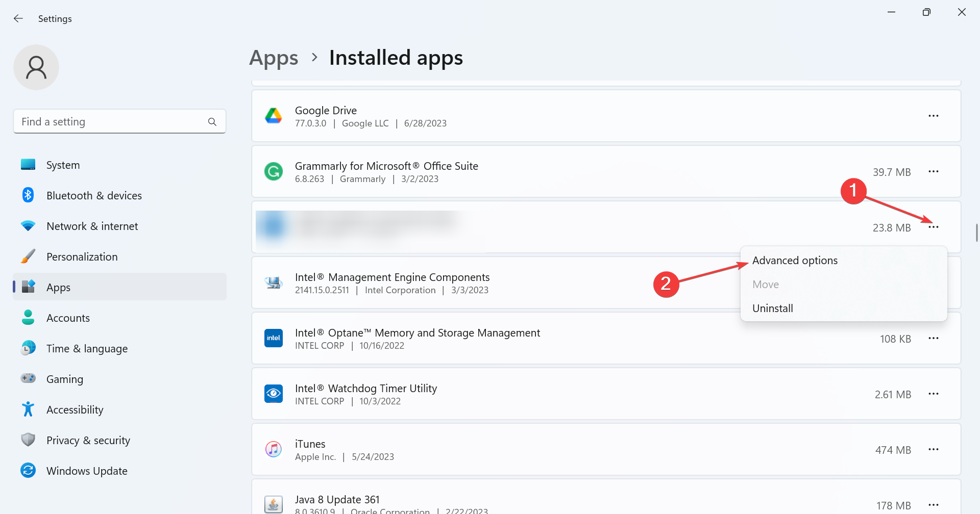
Task: Open Accounts settings
Action: (119, 318)
